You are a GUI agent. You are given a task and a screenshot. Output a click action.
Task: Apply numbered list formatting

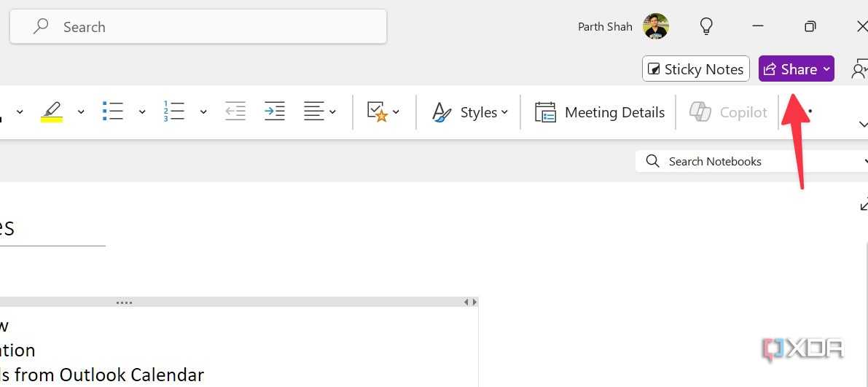coord(174,112)
